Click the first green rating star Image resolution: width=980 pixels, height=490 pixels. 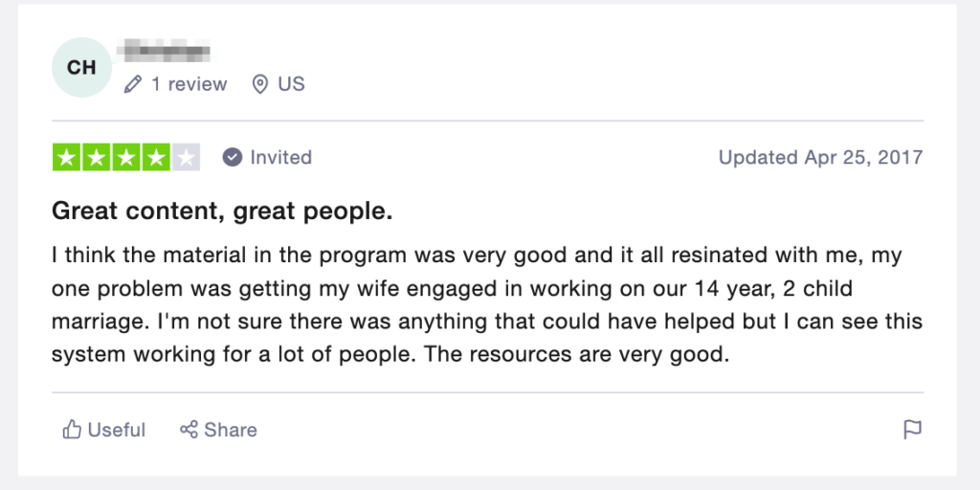[x=66, y=158]
